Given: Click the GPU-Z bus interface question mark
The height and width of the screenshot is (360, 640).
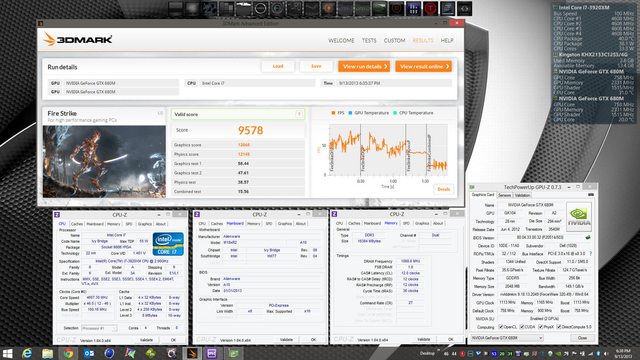Looking at the screenshot, I should point(590,253).
